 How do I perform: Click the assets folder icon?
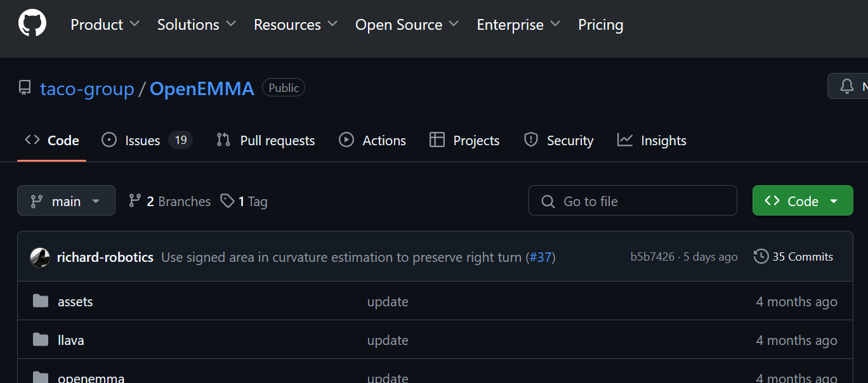tap(41, 301)
